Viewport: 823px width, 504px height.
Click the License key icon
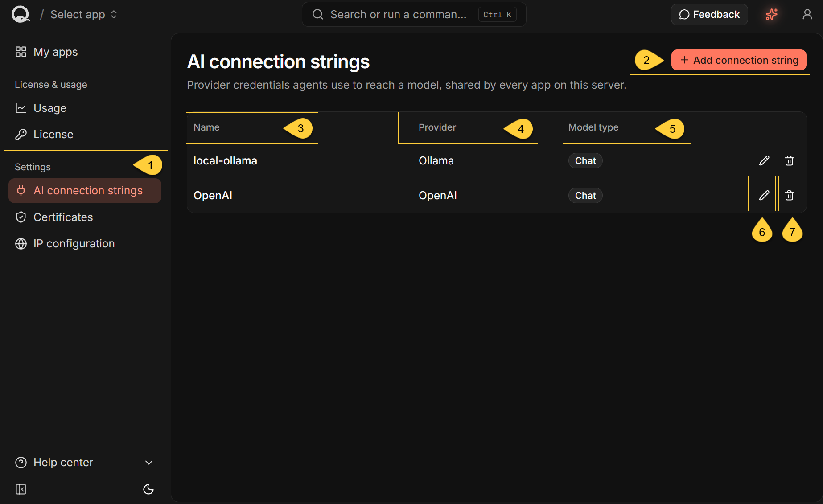(x=21, y=134)
